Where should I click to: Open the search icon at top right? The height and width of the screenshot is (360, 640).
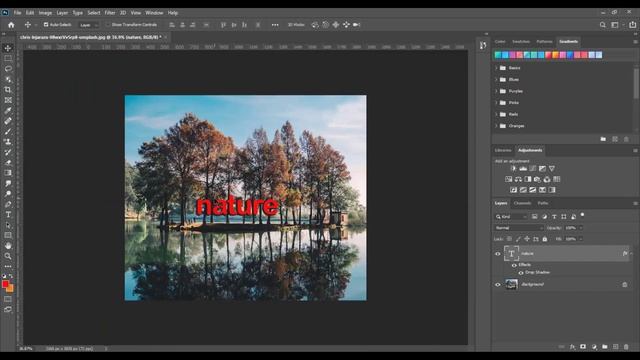click(x=602, y=25)
